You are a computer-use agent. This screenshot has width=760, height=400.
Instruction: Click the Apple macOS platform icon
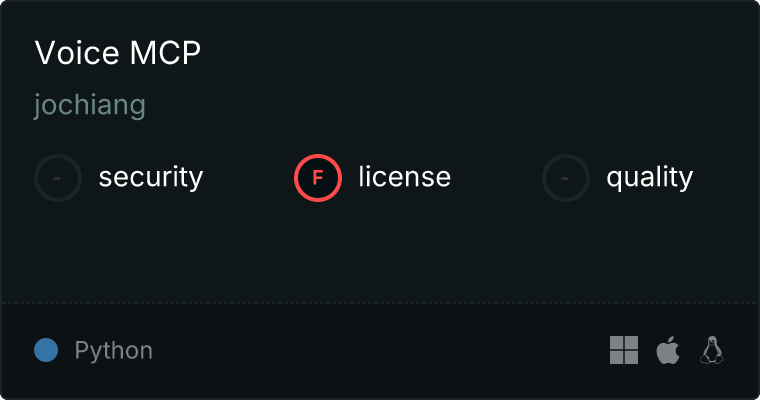668,350
